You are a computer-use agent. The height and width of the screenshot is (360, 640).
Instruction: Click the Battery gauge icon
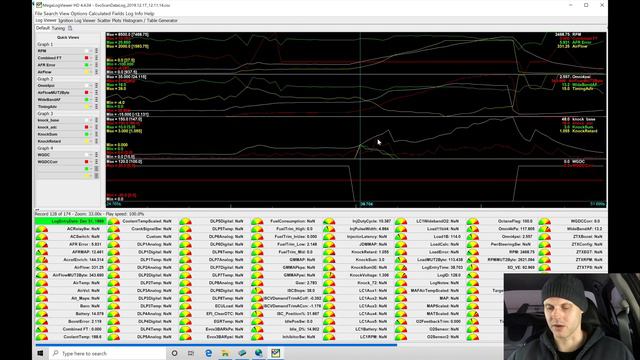(42, 314)
